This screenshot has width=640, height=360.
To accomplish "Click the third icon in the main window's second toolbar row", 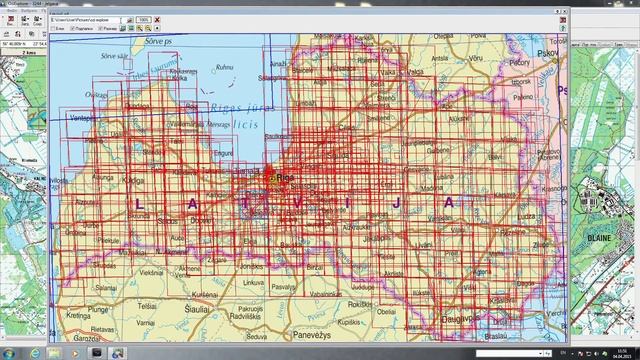I will [x=31, y=34].
